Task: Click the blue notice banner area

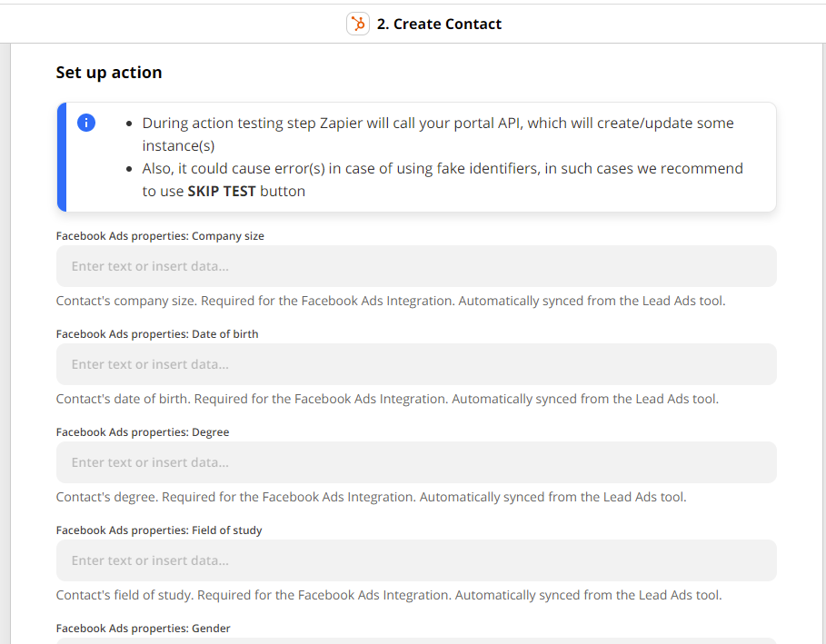Action: [x=416, y=157]
